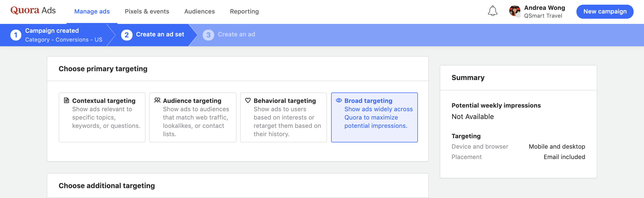Open the Manage ads tab
The width and height of the screenshot is (644, 198).
(92, 11)
